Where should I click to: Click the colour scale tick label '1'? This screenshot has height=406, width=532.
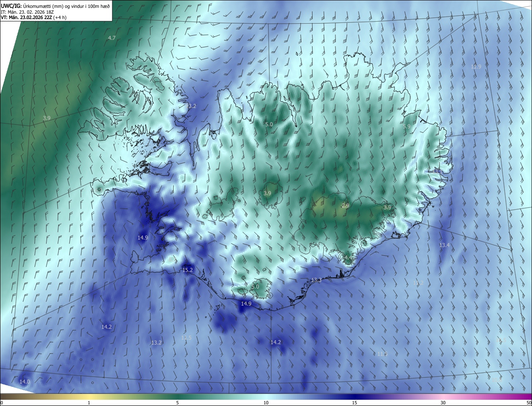pos(89,403)
